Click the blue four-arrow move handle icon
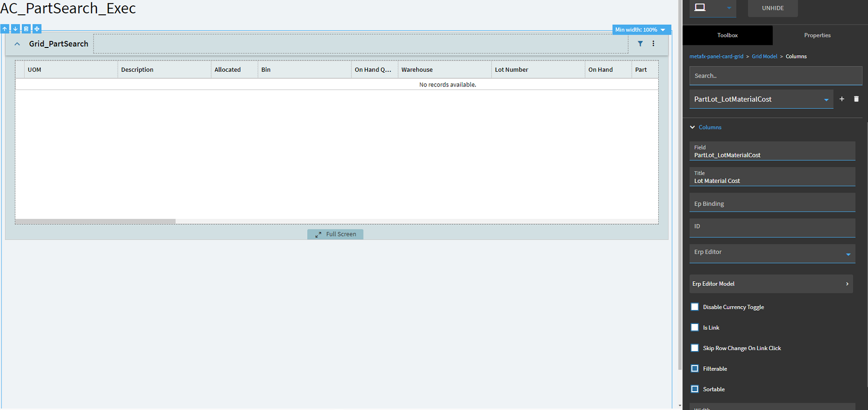The width and height of the screenshot is (868, 410). pos(37,29)
